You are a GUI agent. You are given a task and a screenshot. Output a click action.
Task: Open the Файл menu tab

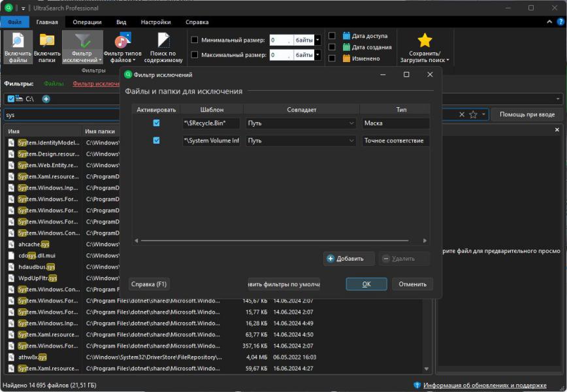tap(14, 22)
